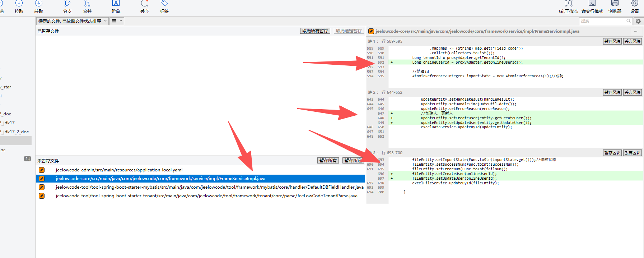Viewport: 644px width, 258px height.
Task: Click the Merge (合并) toolbar icon
Action: (87, 4)
